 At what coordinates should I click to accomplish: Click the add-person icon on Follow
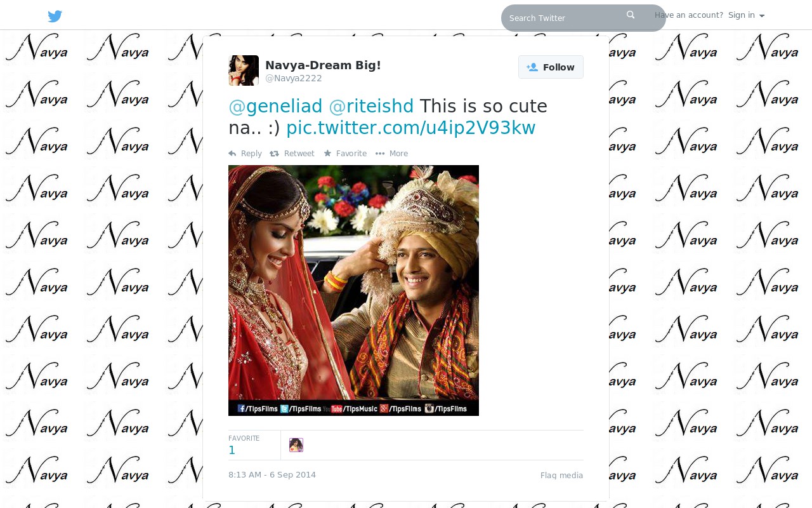pos(532,67)
